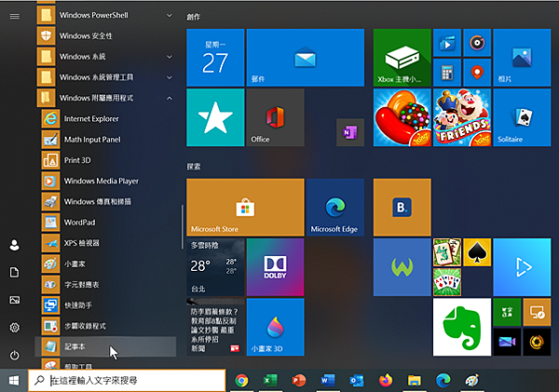Click the app list scrollbar

point(183,226)
